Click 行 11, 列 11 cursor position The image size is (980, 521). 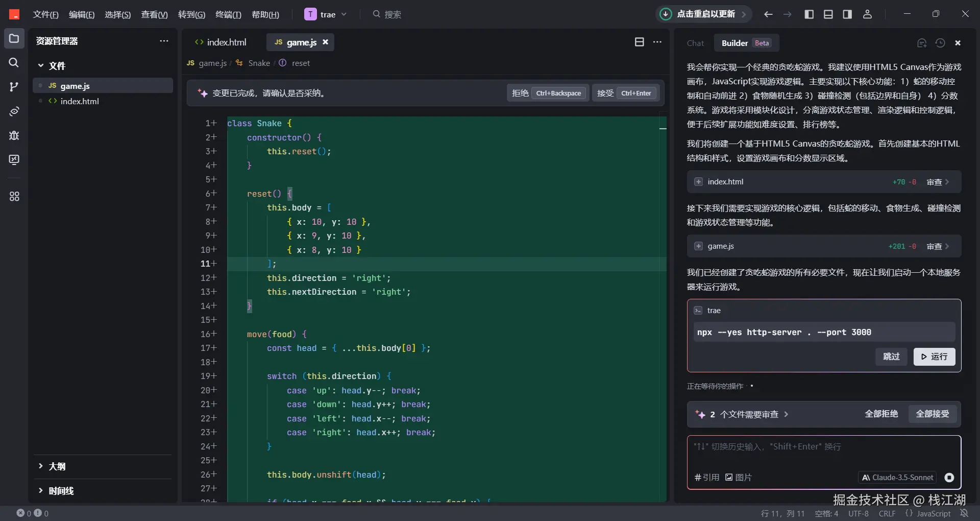(x=782, y=513)
